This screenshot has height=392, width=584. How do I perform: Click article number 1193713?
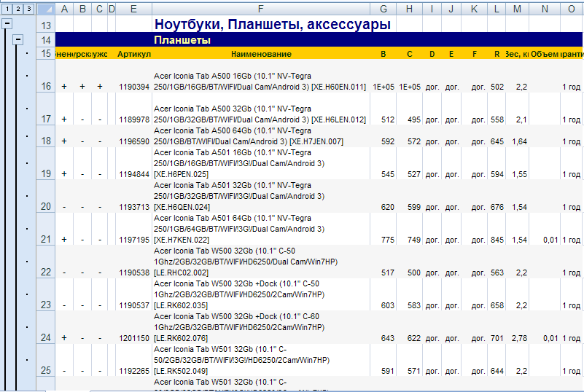[134, 208]
